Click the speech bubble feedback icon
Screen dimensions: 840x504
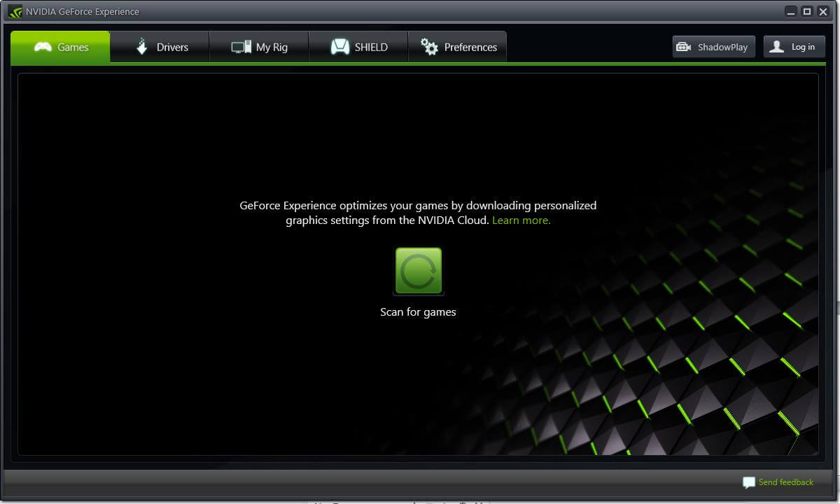[x=749, y=482]
